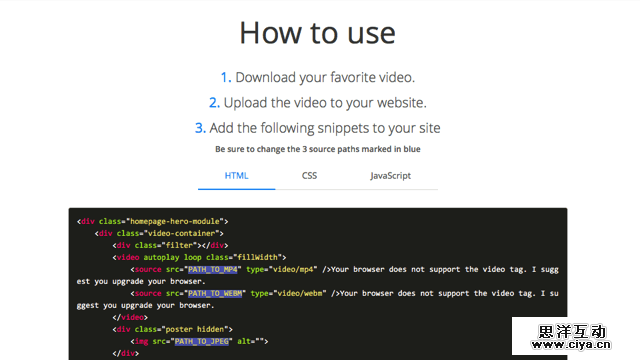Click the poster hidden div code line
The image size is (640, 360).
pos(173,329)
